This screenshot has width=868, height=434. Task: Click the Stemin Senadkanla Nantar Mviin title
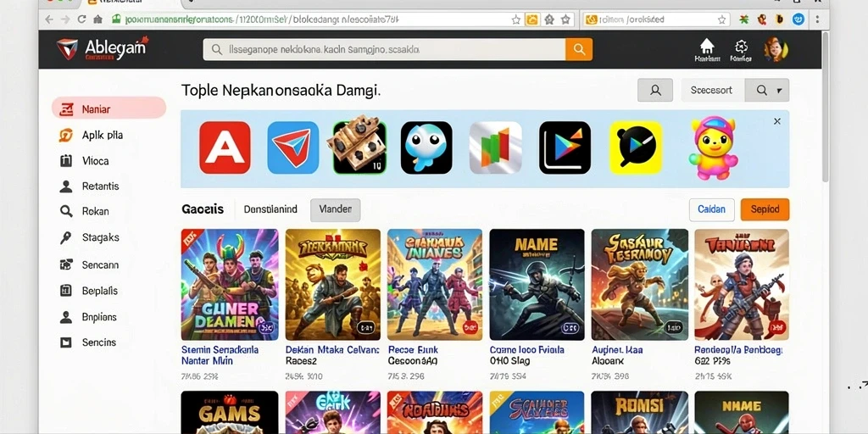(x=220, y=355)
